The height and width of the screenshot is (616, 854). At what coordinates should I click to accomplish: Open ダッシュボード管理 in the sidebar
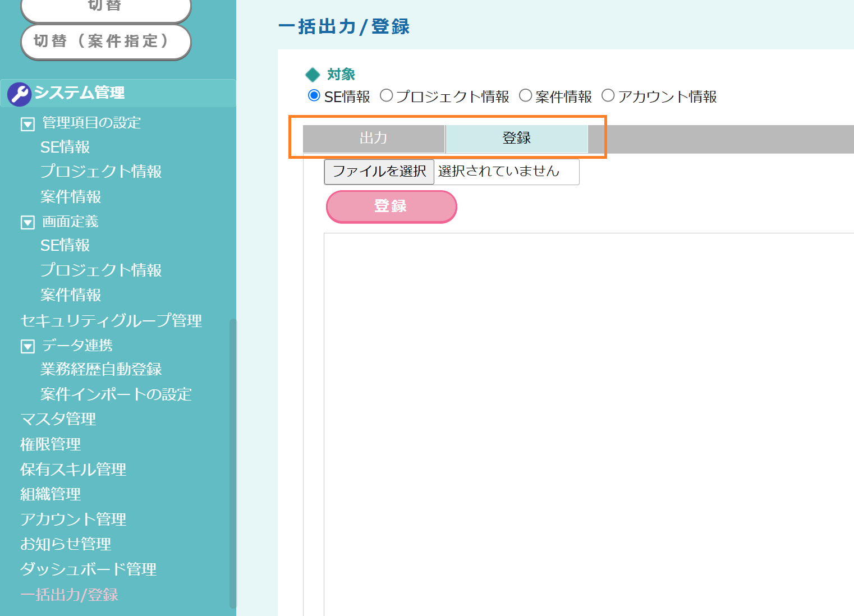click(89, 569)
